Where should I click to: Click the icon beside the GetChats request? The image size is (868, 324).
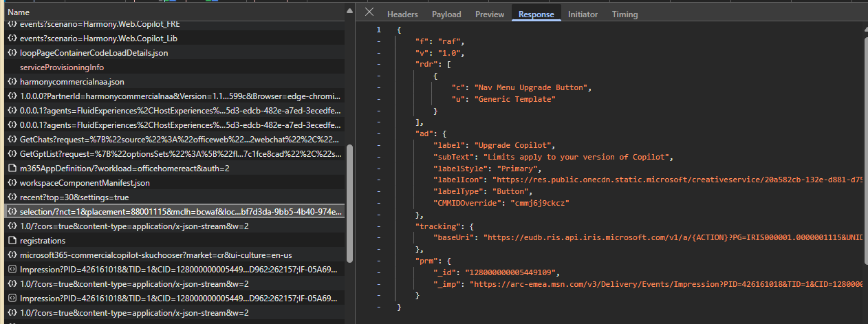12,140
